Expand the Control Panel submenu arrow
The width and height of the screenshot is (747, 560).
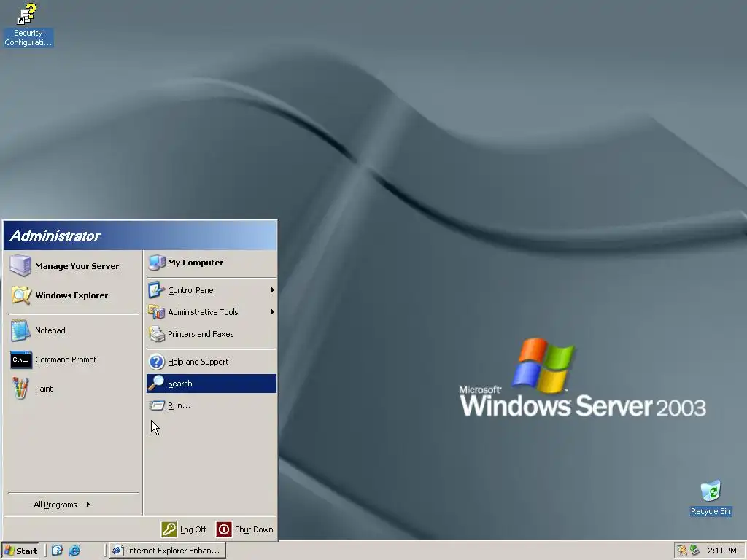tap(273, 290)
